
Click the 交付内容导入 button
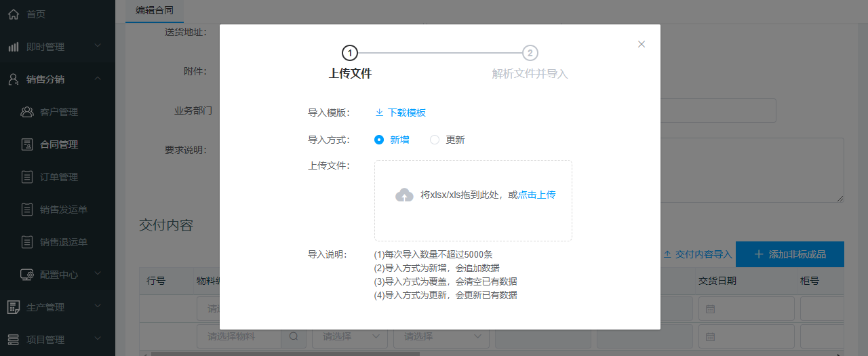click(697, 254)
